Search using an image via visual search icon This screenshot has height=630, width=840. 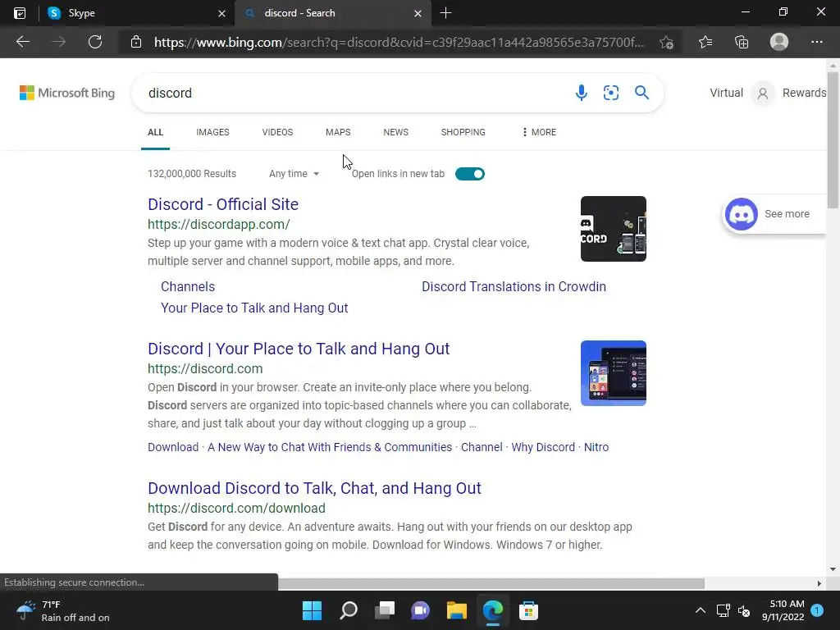(x=610, y=93)
